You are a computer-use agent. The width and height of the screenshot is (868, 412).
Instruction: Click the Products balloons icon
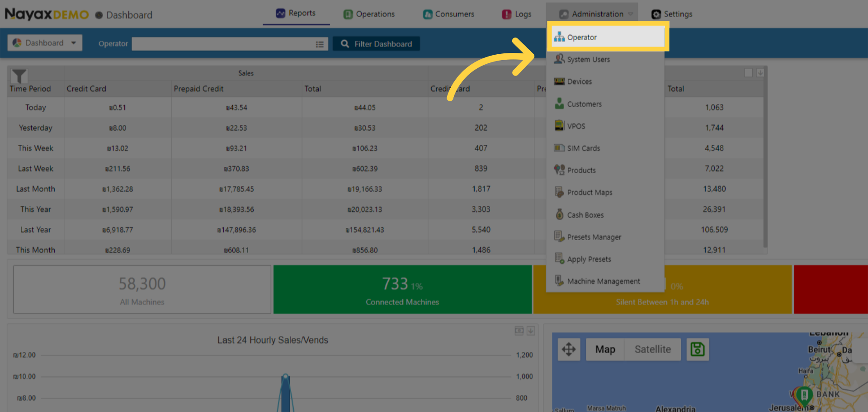pos(559,170)
